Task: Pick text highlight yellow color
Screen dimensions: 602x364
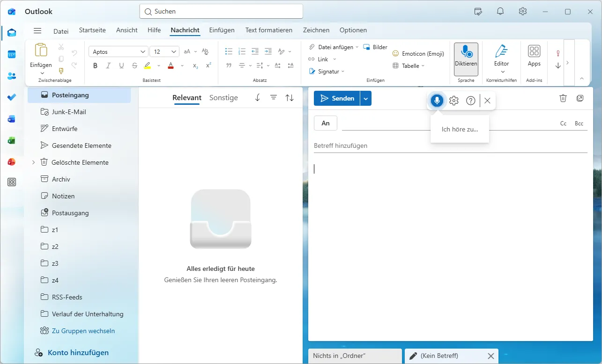Action: click(x=148, y=66)
